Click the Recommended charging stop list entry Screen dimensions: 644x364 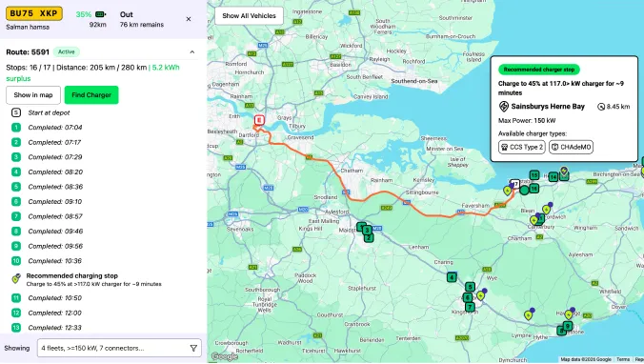coord(93,279)
